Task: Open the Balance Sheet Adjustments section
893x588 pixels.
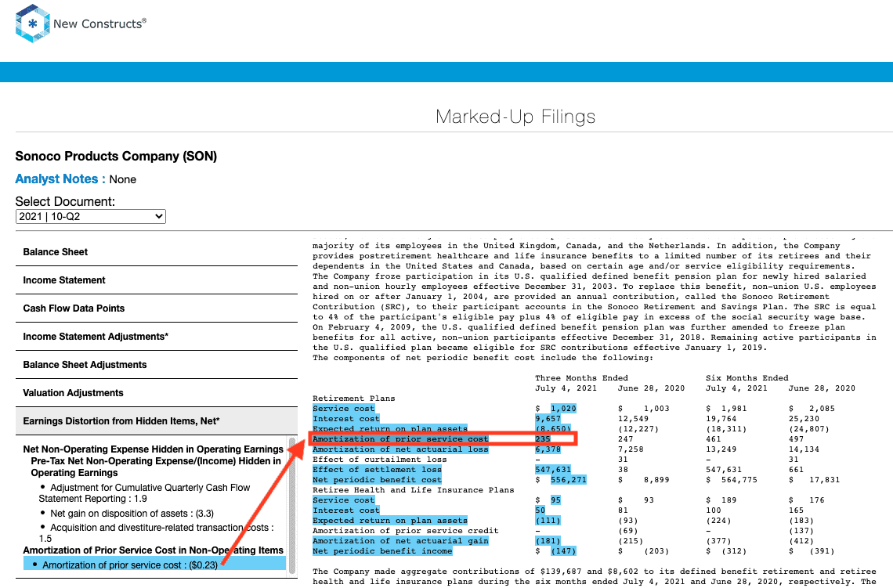Action: (156, 364)
